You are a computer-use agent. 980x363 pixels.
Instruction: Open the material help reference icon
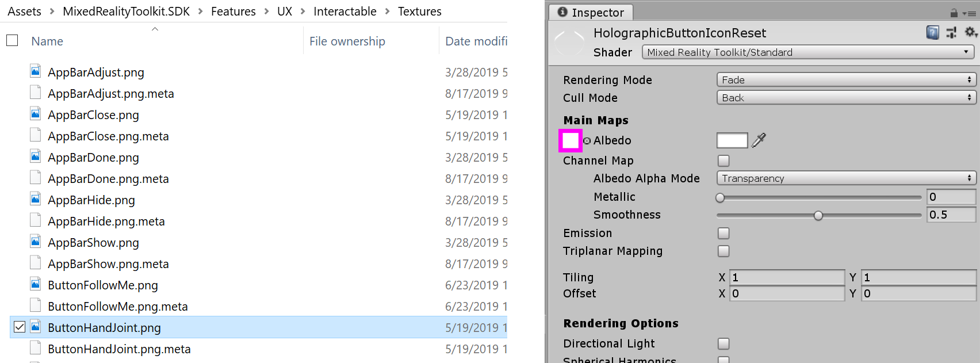(932, 33)
